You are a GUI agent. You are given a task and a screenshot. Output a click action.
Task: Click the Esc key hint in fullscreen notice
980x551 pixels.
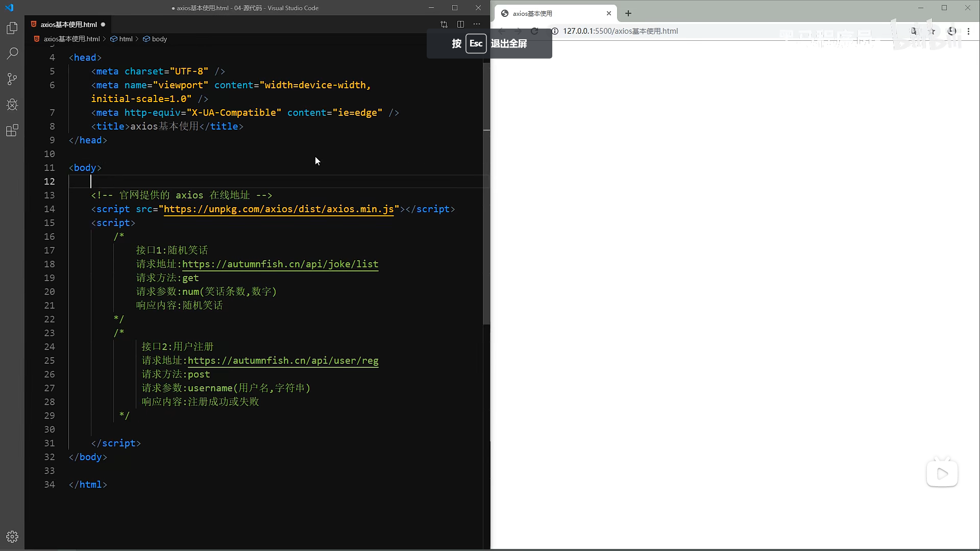[x=476, y=44]
